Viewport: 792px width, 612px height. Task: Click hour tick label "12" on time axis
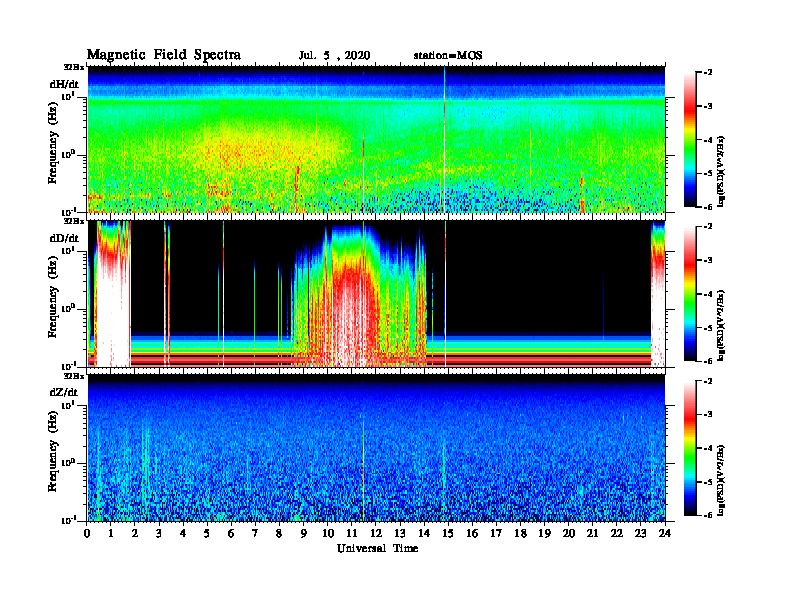tap(376, 534)
